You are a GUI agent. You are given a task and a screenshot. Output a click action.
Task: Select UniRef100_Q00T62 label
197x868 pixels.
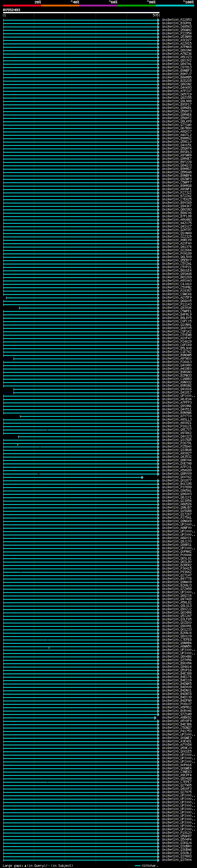(176, 477)
